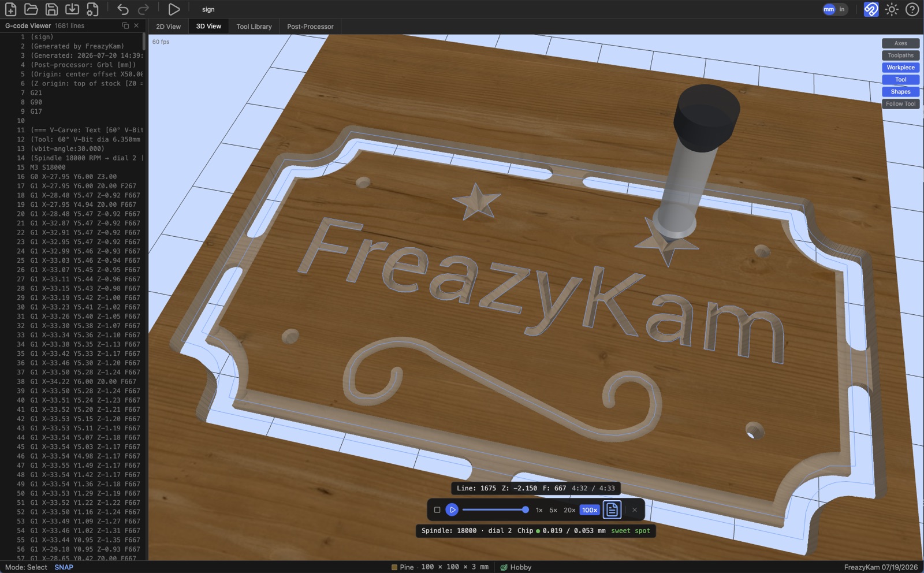Undo the last action

[122, 9]
